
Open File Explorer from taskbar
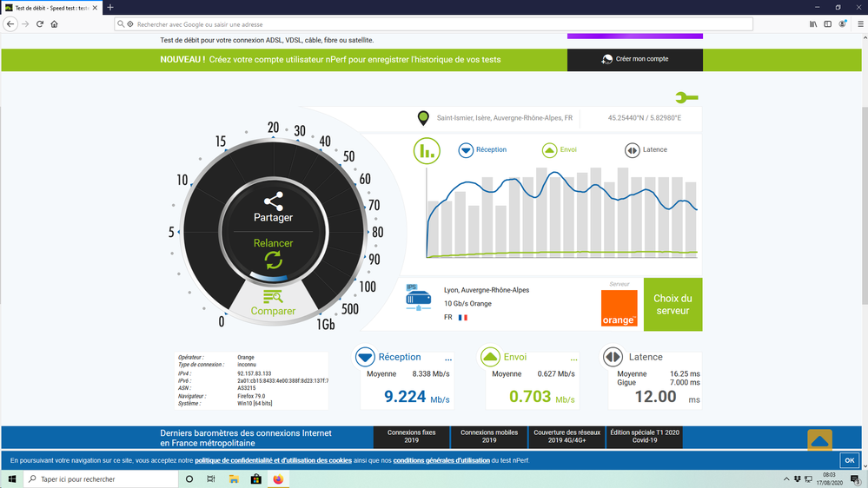tap(234, 479)
